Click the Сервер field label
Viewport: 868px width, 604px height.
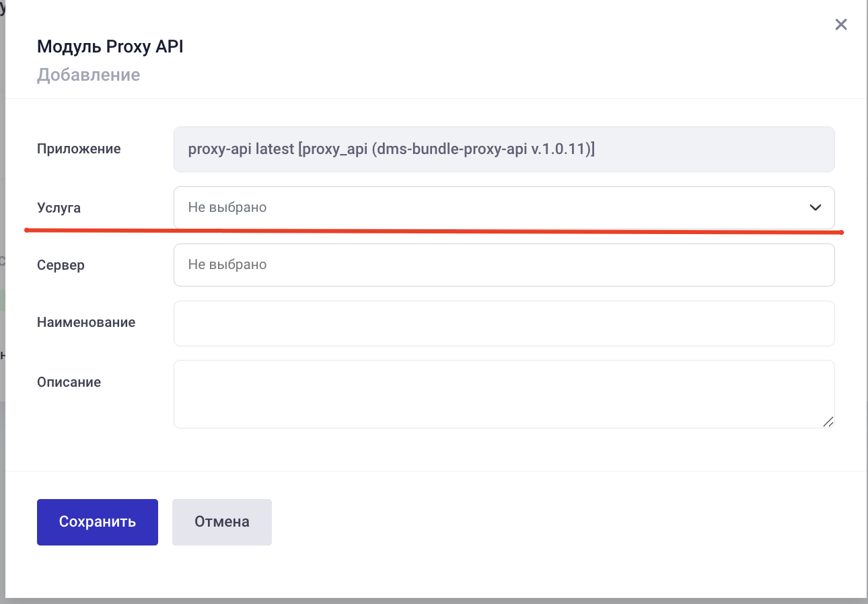(x=61, y=265)
